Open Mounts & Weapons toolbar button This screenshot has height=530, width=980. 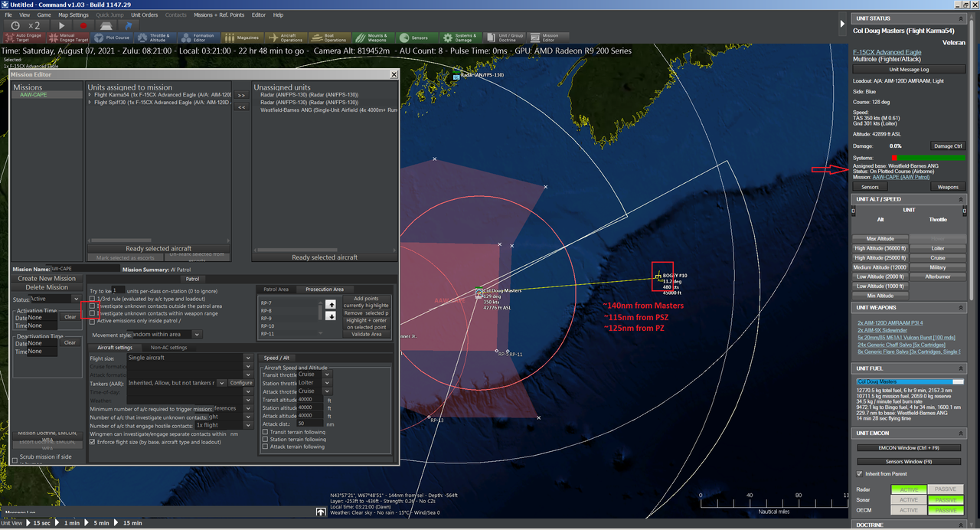pyautogui.click(x=374, y=37)
